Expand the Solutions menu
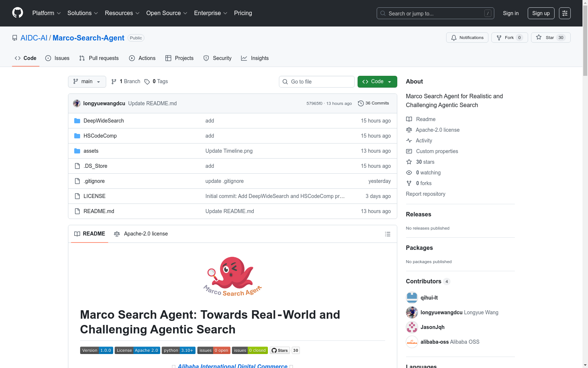 83,13
